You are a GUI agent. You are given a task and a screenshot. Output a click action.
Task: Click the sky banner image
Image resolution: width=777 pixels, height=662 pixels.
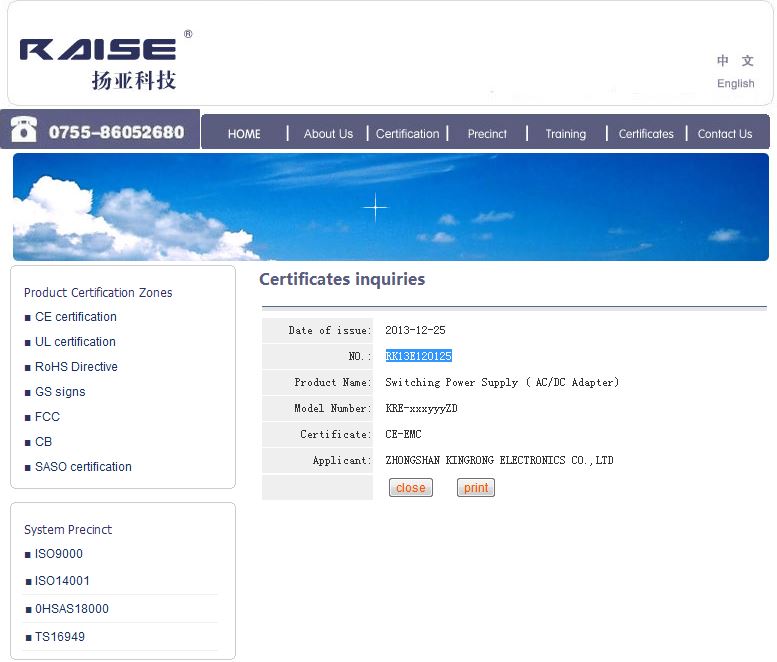click(x=390, y=207)
